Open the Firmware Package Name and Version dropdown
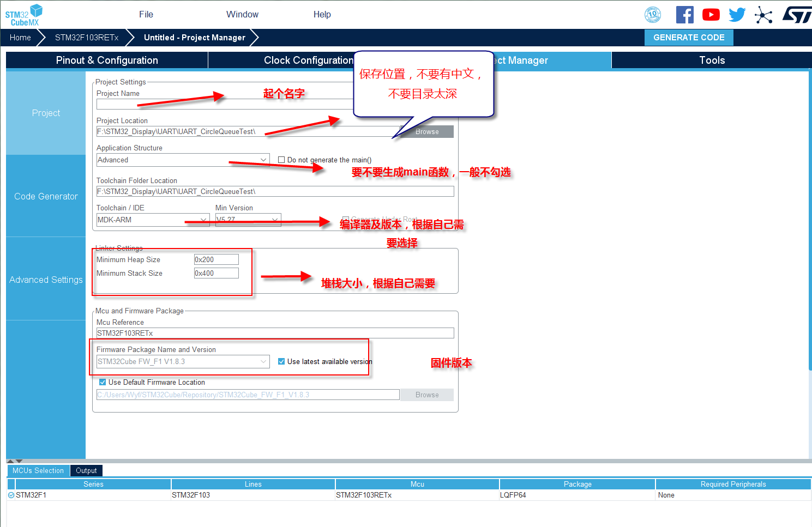 point(183,361)
